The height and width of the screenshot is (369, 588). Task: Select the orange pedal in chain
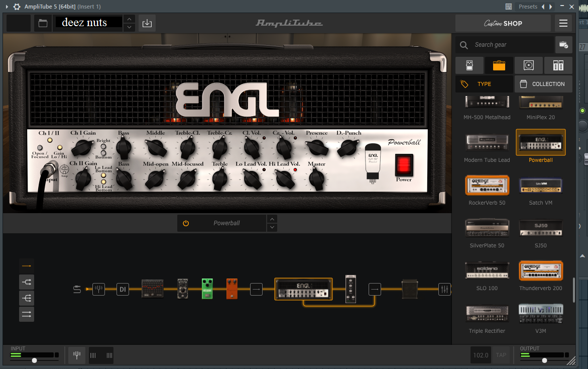click(x=232, y=289)
